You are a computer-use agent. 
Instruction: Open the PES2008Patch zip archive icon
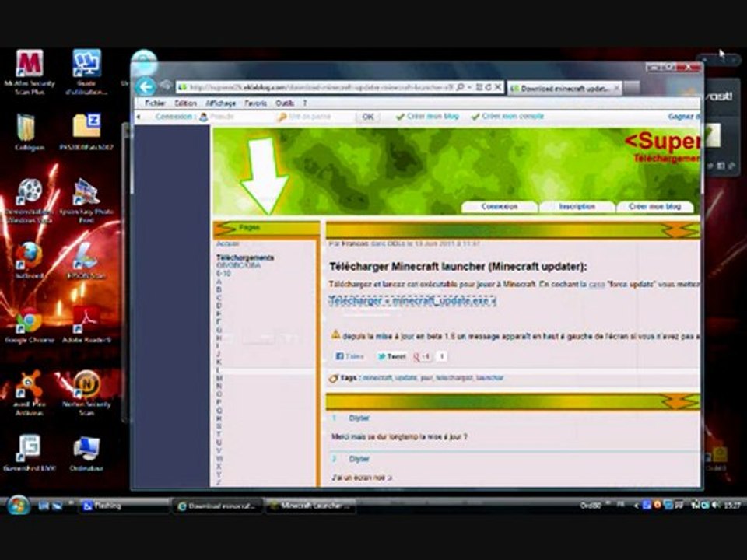coord(86,132)
